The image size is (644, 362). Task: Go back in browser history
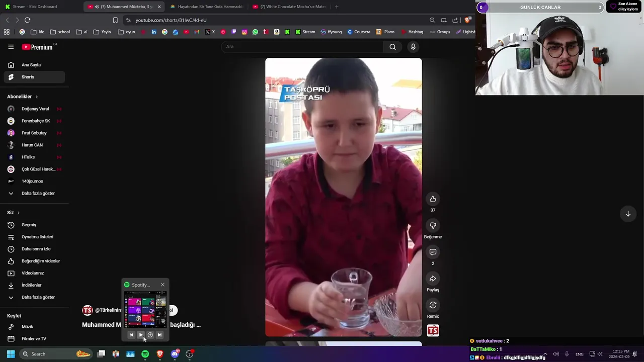pyautogui.click(x=7, y=20)
